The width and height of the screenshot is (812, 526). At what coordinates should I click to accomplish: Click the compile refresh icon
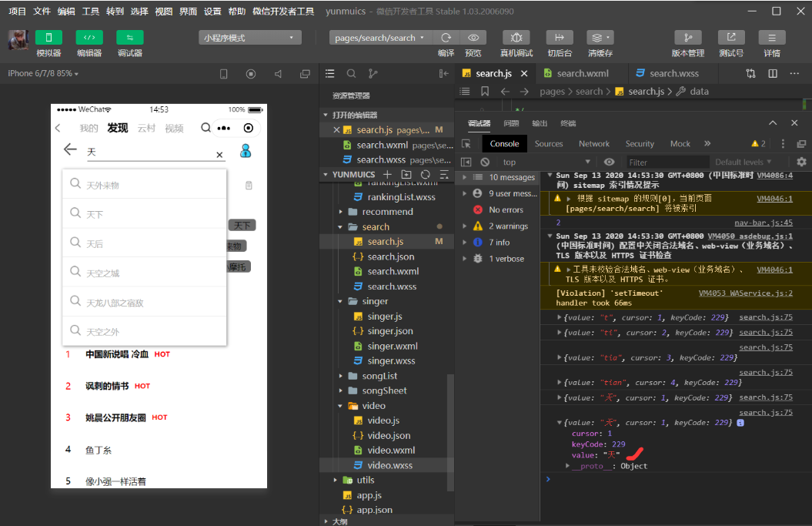(446, 38)
